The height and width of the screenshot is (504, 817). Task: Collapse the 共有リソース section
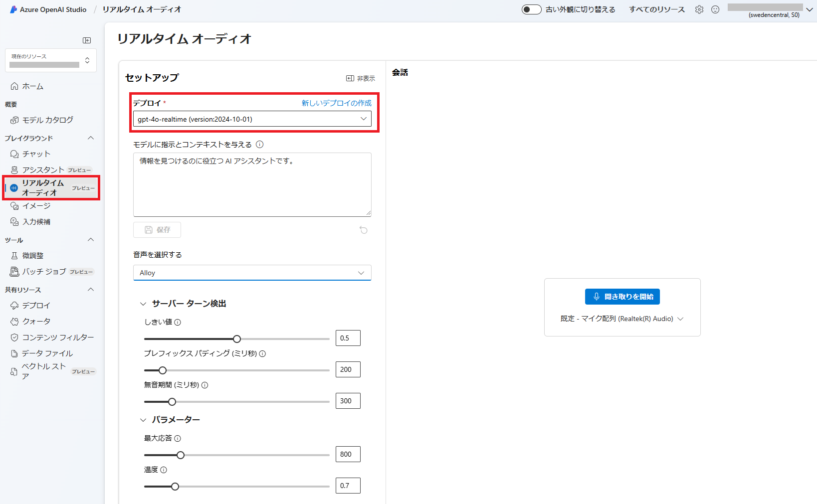[91, 290]
